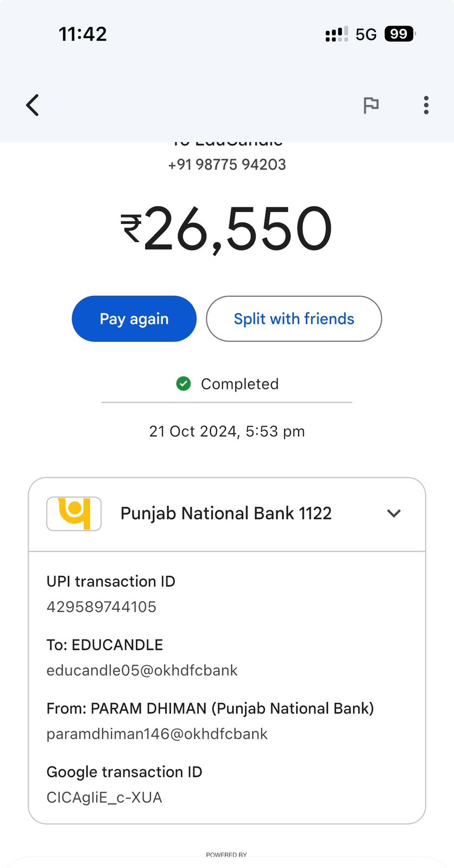Tap the UPI transaction ID number
454x868 pixels.
(x=102, y=607)
